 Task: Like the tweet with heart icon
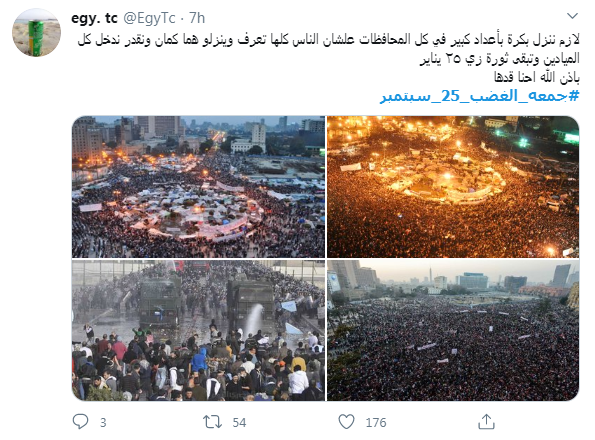[346, 422]
